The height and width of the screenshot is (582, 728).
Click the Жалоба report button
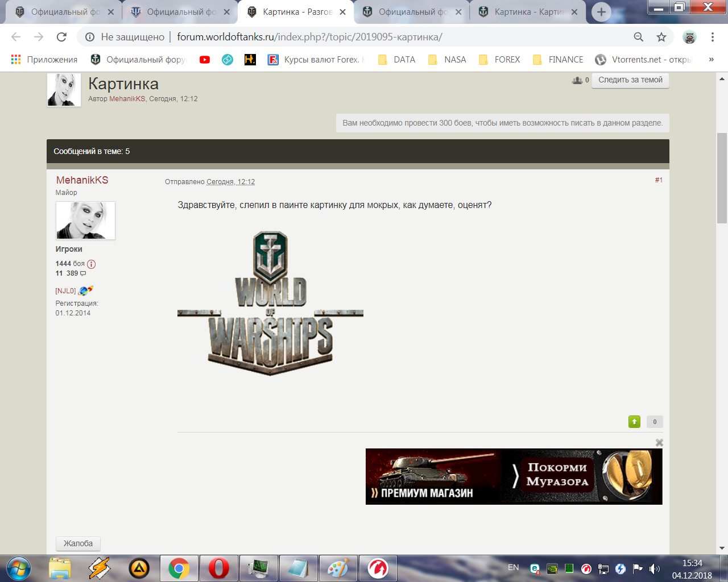pyautogui.click(x=78, y=543)
